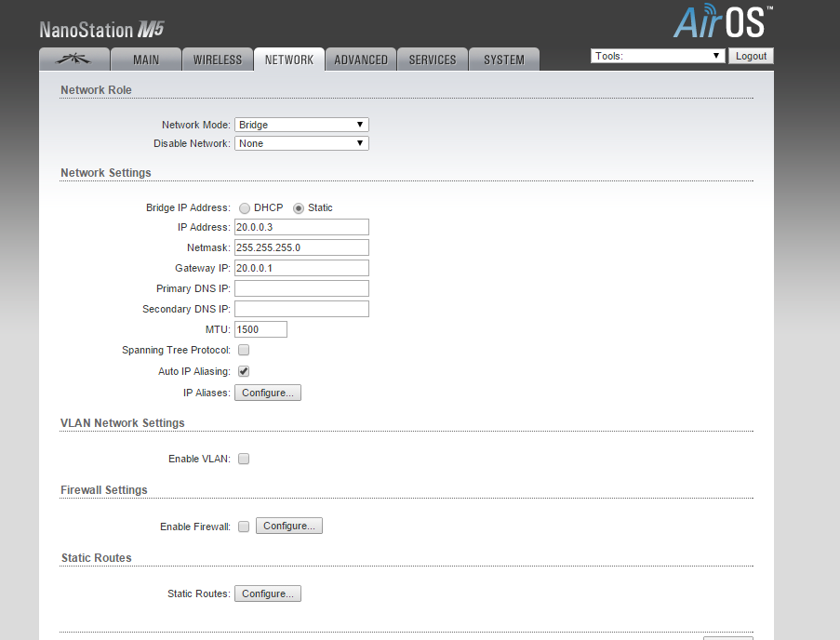Open Static Routes Configure button
This screenshot has height=640, width=840.
coord(268,593)
